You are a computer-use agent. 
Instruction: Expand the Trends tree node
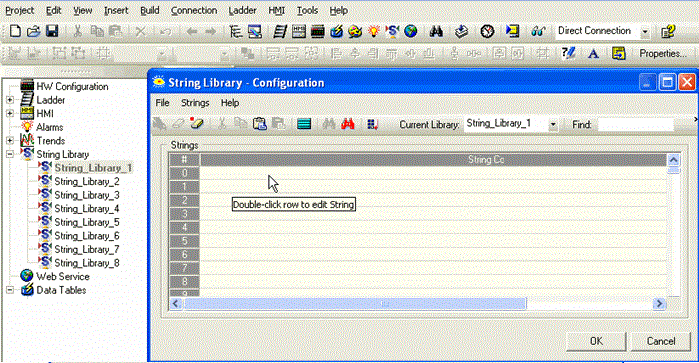(x=10, y=140)
